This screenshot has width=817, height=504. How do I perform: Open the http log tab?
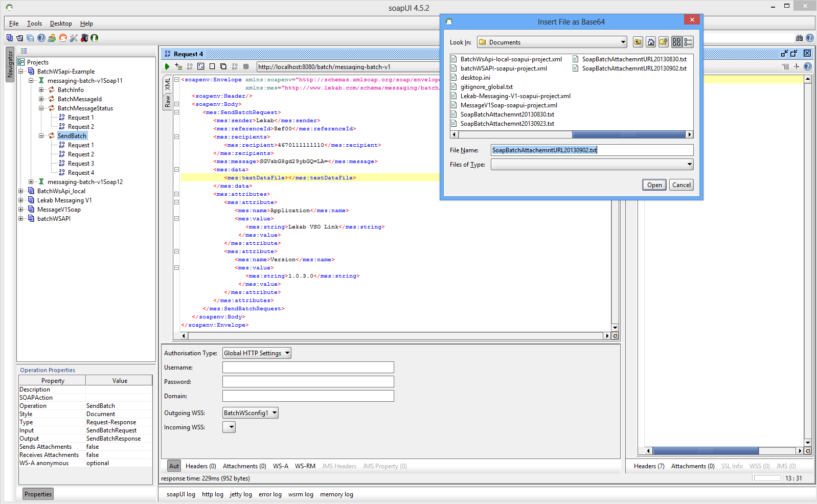212,494
